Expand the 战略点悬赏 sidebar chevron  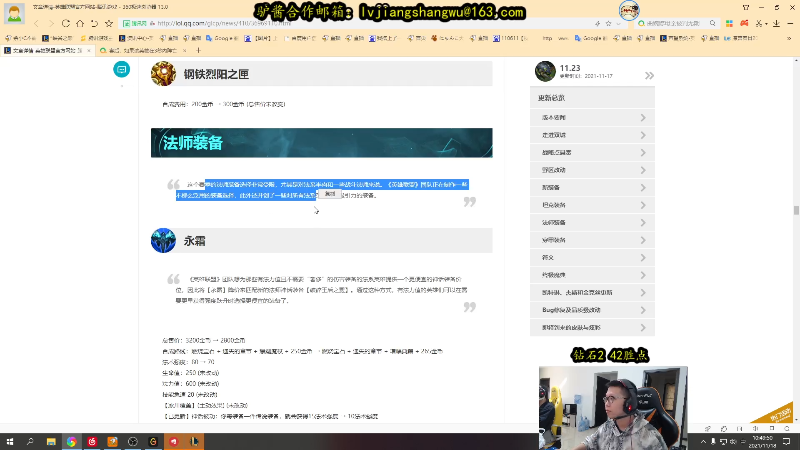pos(643,153)
